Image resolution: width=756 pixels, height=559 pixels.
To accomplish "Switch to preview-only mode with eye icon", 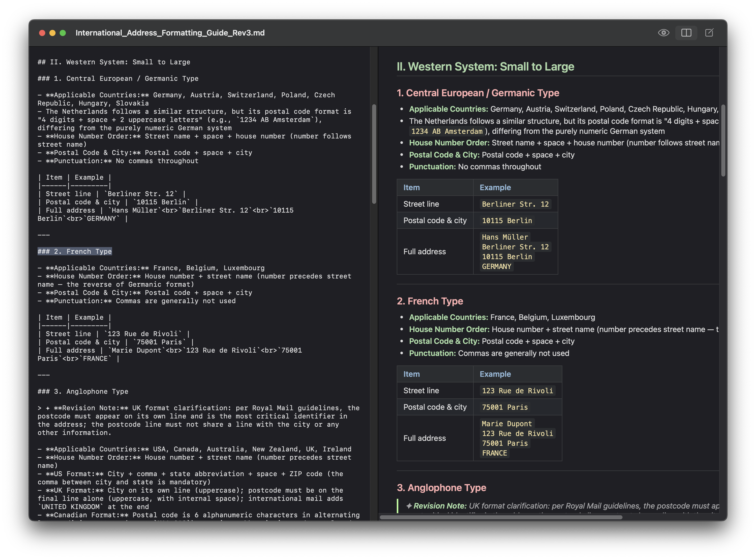I will 663,33.
